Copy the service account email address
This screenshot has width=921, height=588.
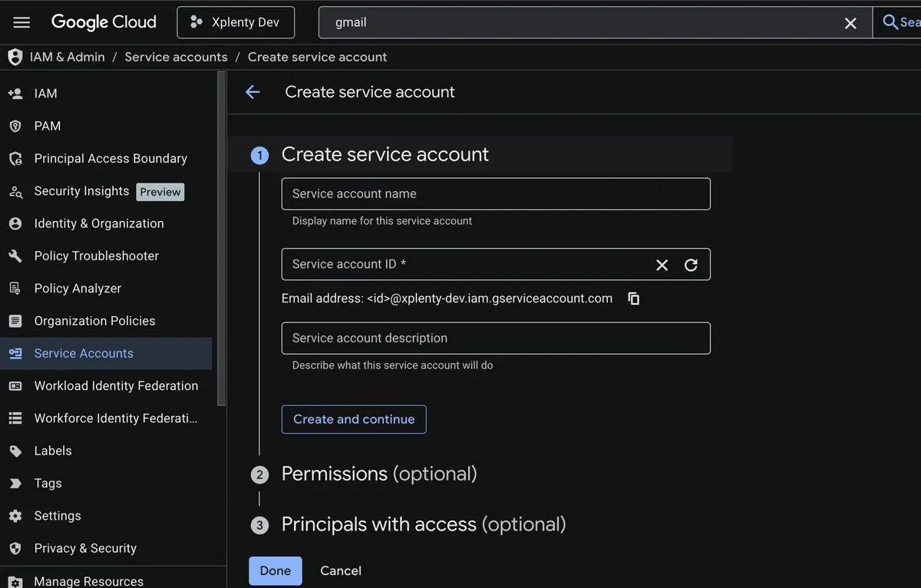(x=634, y=299)
